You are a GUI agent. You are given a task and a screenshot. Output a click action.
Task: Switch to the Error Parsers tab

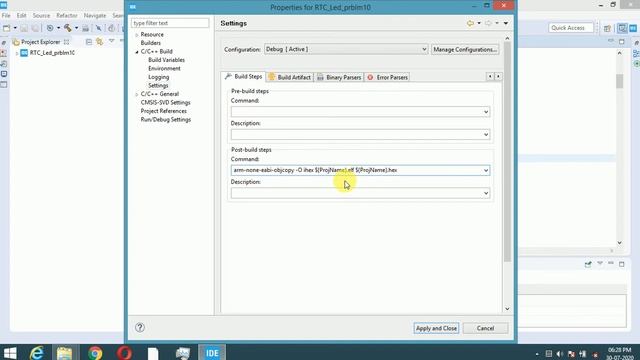387,77
